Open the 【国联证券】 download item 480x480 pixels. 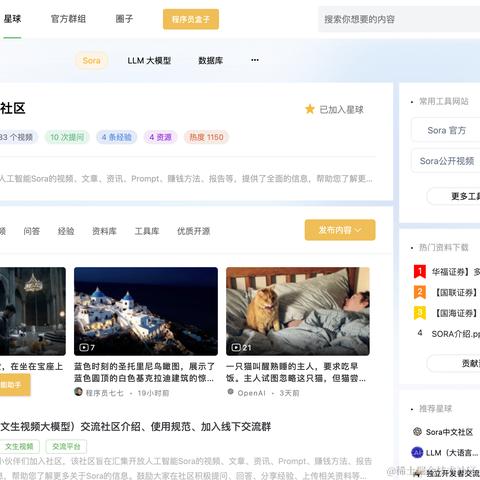[455, 292]
